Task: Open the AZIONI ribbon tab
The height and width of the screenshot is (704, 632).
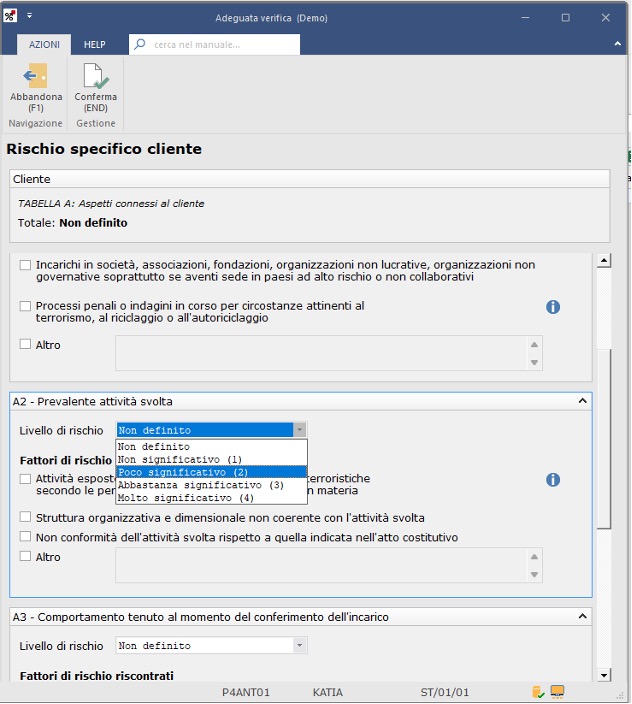Action: (44, 45)
